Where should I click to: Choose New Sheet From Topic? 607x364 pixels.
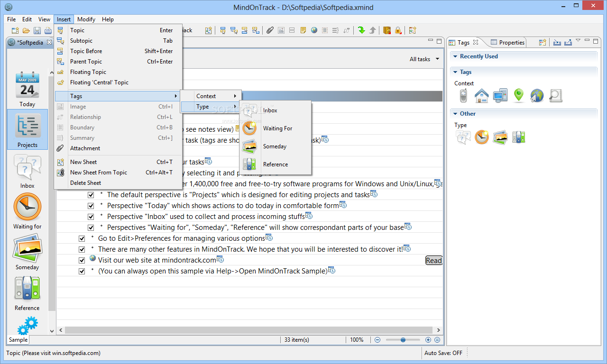coord(118,173)
